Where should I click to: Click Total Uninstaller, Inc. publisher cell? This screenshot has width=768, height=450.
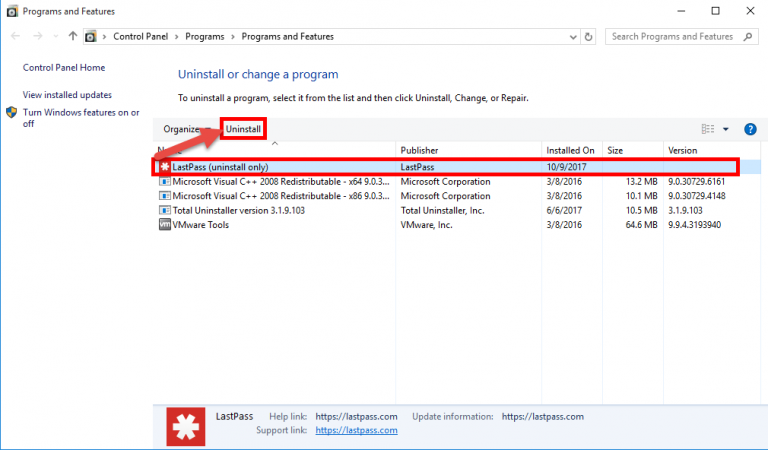click(442, 211)
